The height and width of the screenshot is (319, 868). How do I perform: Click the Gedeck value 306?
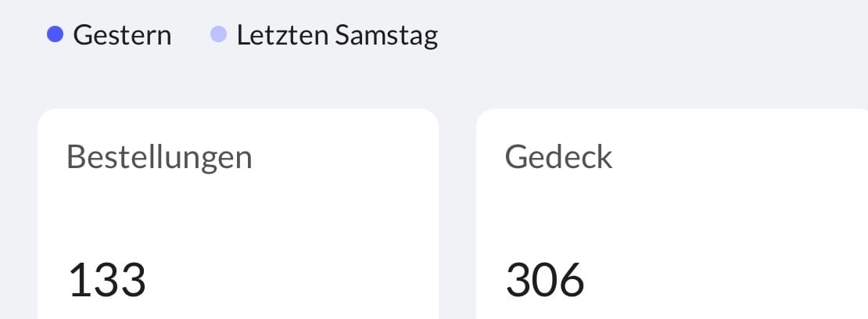tap(545, 280)
